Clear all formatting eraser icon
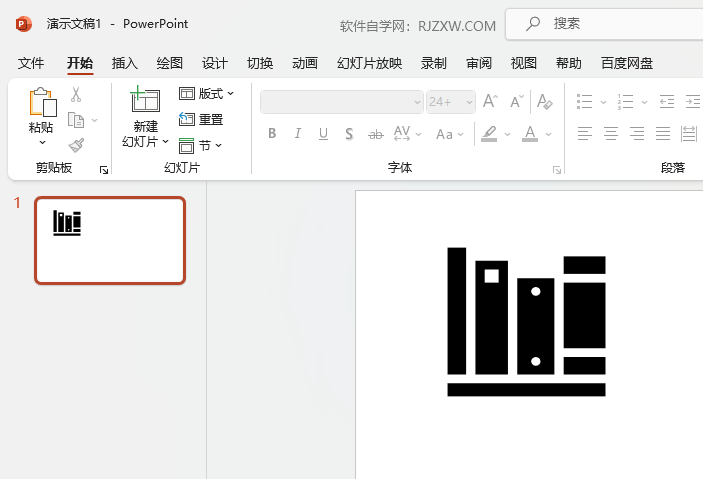703x479 pixels. coord(545,101)
